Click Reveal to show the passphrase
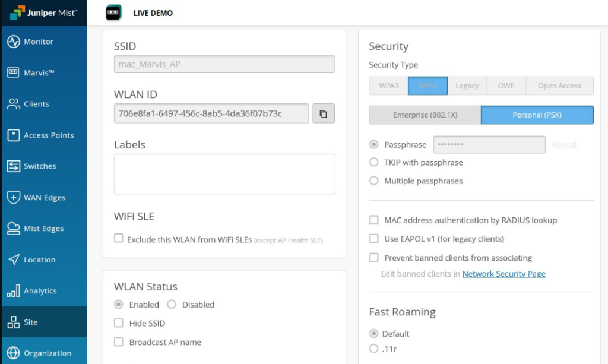The image size is (608, 364). click(564, 145)
